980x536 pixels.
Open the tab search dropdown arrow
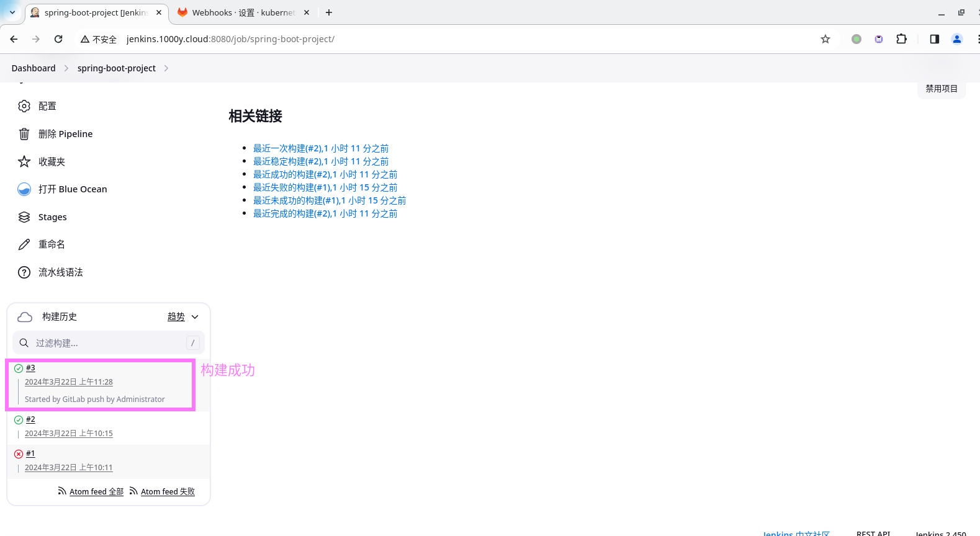tap(12, 12)
